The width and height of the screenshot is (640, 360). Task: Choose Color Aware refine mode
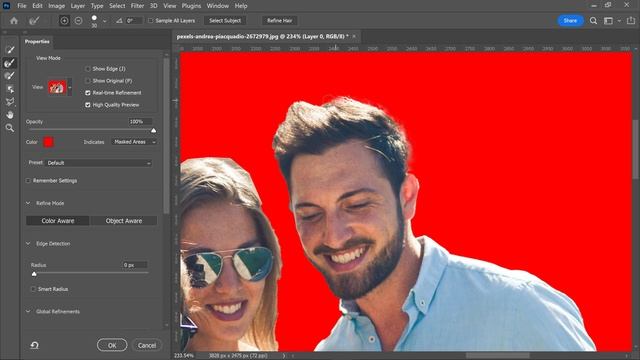58,221
